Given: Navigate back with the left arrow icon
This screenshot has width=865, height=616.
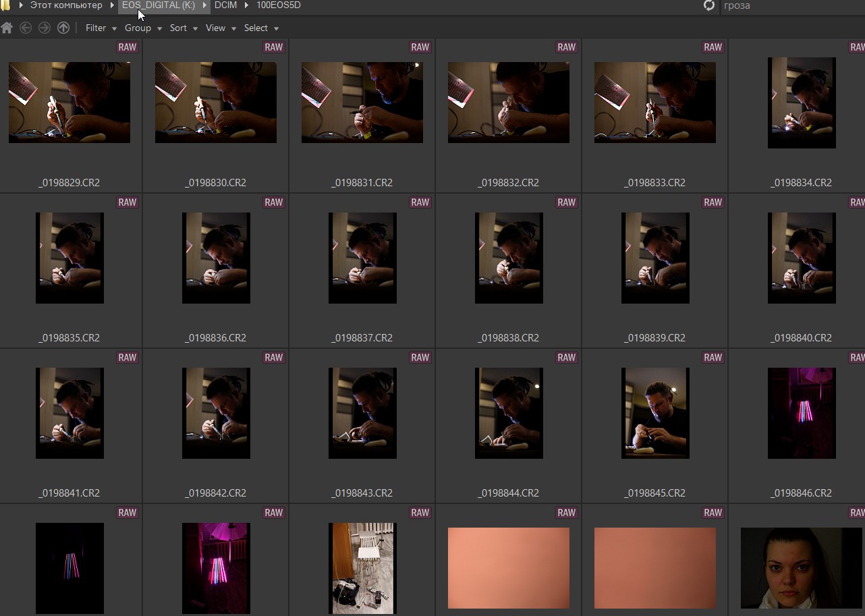Looking at the screenshot, I should [x=26, y=28].
